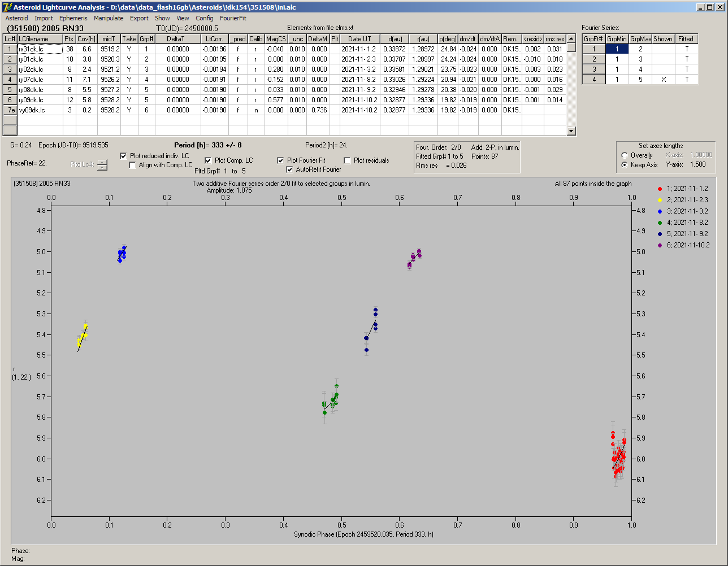The width and height of the screenshot is (728, 566).
Task: Click the LCfilename column header
Action: tap(40, 39)
